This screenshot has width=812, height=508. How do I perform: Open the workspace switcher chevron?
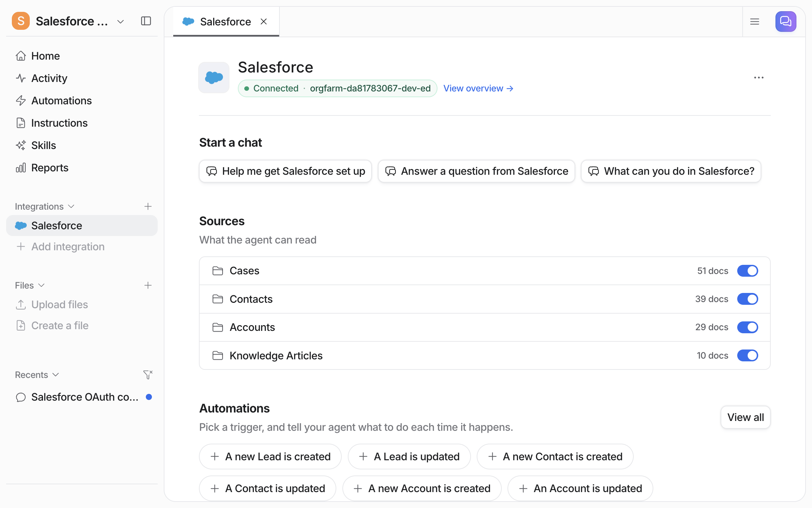120,22
